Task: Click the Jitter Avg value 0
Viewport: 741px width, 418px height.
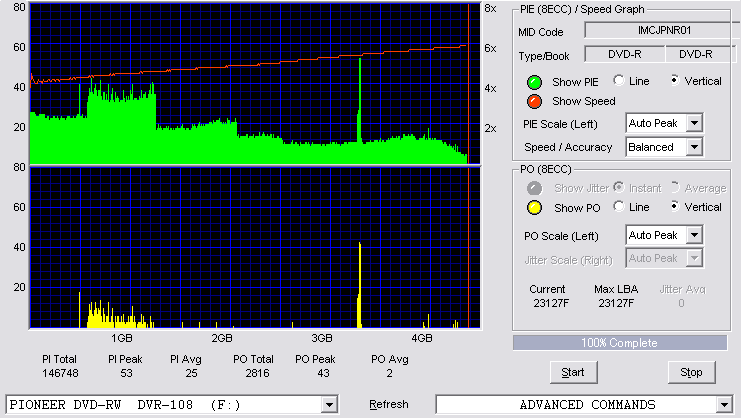Action: tap(681, 303)
